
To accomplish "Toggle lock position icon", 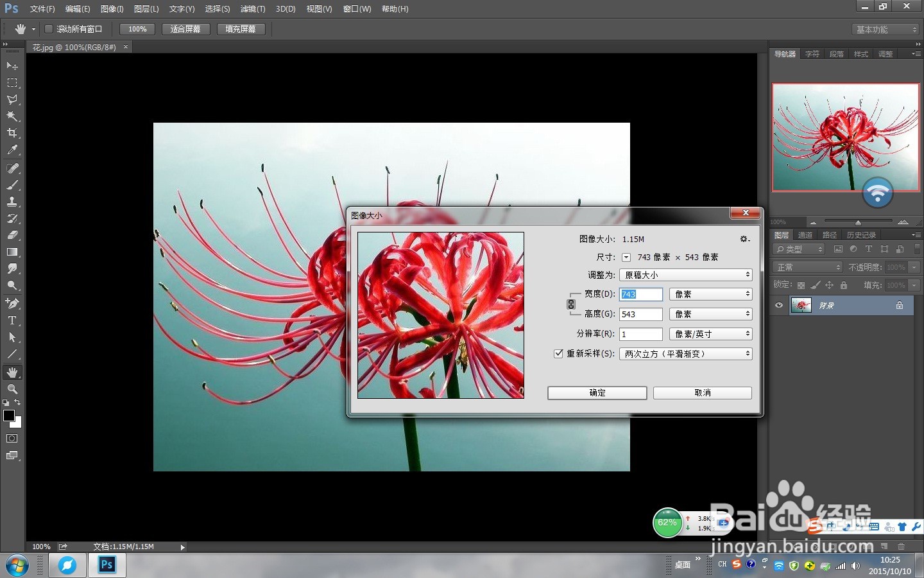I will click(x=829, y=285).
